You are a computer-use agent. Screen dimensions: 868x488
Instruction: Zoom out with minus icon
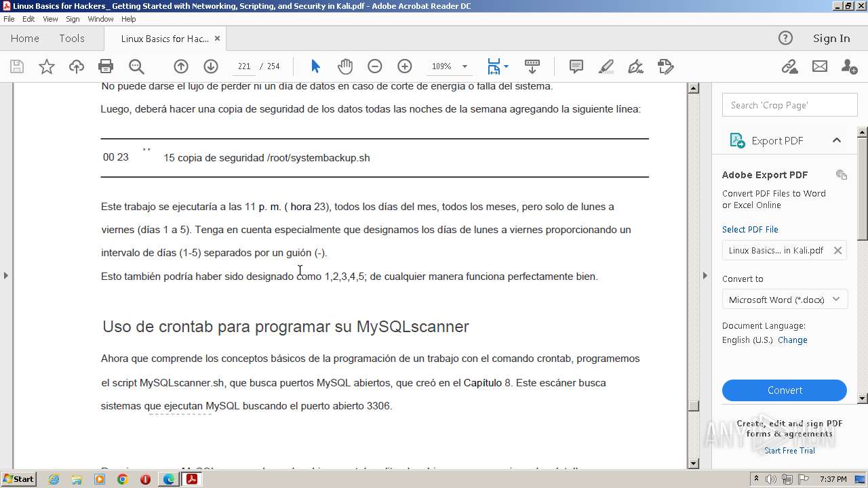pyautogui.click(x=375, y=66)
